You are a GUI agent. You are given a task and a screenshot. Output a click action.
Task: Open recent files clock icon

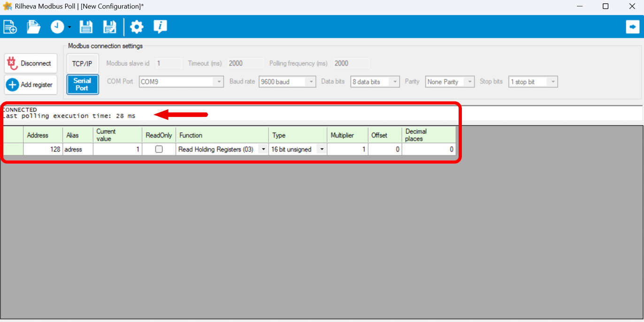pos(57,27)
